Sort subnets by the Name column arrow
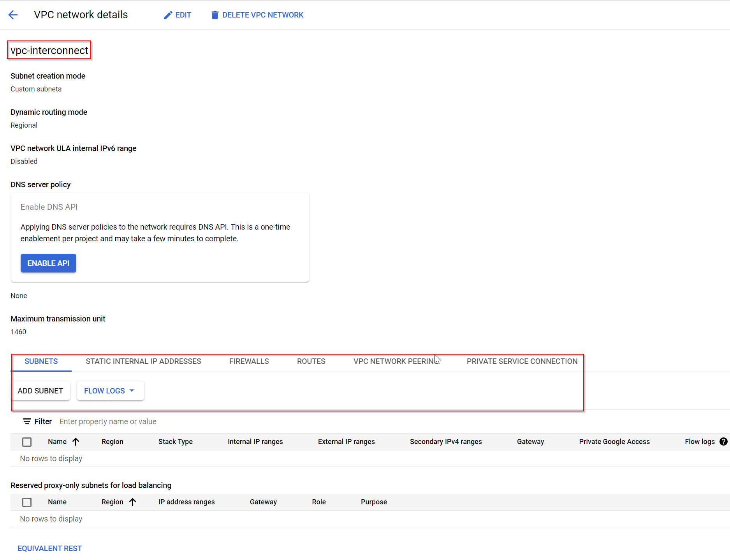 [x=76, y=441]
